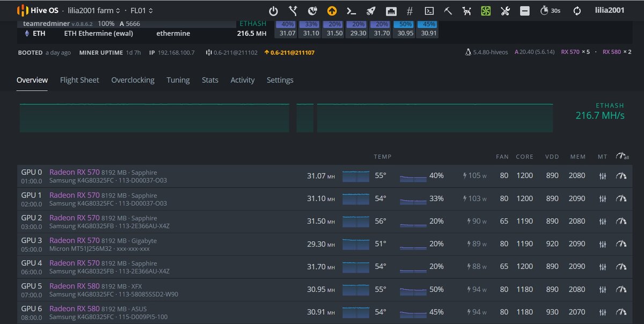Switch to the Overview tab
The width and height of the screenshot is (644, 324).
(32, 80)
